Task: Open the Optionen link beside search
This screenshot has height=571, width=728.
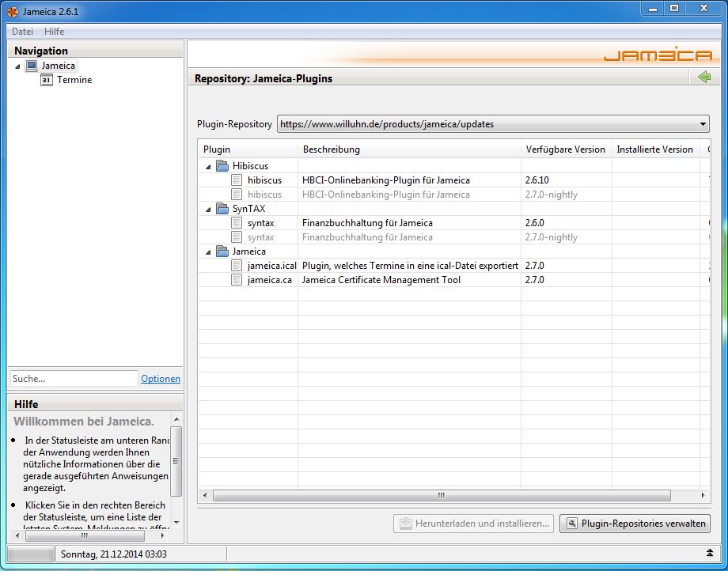Action: point(161,379)
